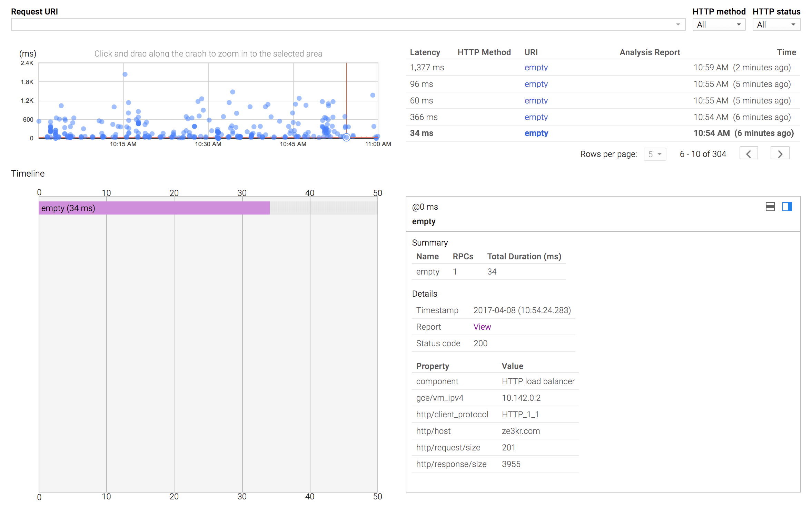Viewport: 812px width, 507px height.
Task: Open the 34 ms trace empty link
Action: (536, 133)
